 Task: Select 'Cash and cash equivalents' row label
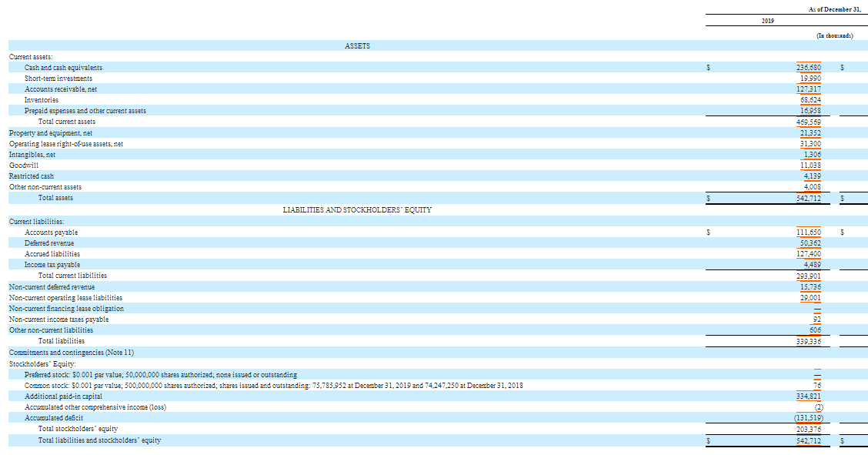point(63,68)
